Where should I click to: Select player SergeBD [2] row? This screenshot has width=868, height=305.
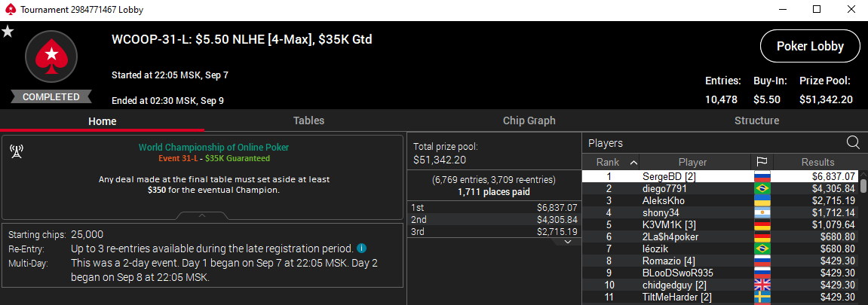(721, 177)
